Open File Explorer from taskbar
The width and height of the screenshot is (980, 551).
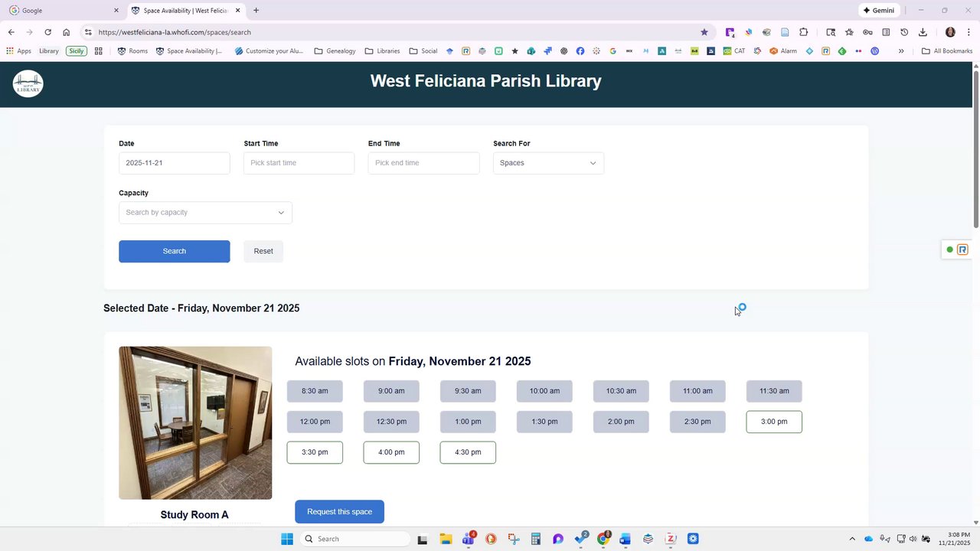(x=446, y=539)
